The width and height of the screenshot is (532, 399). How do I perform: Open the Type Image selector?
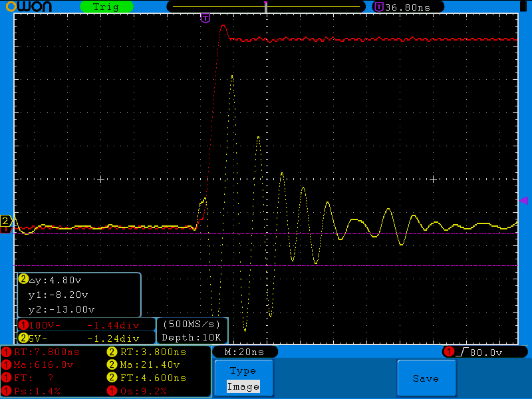pos(243,378)
